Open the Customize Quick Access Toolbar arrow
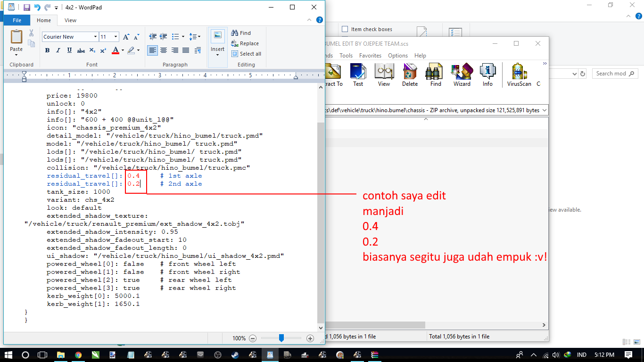 (57, 8)
